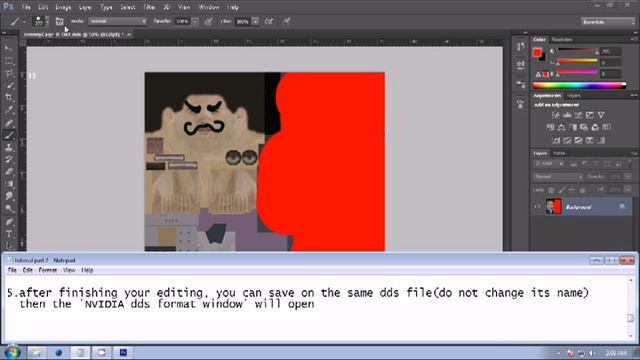Select the Crop tool
640x360 pixels.
(9, 98)
